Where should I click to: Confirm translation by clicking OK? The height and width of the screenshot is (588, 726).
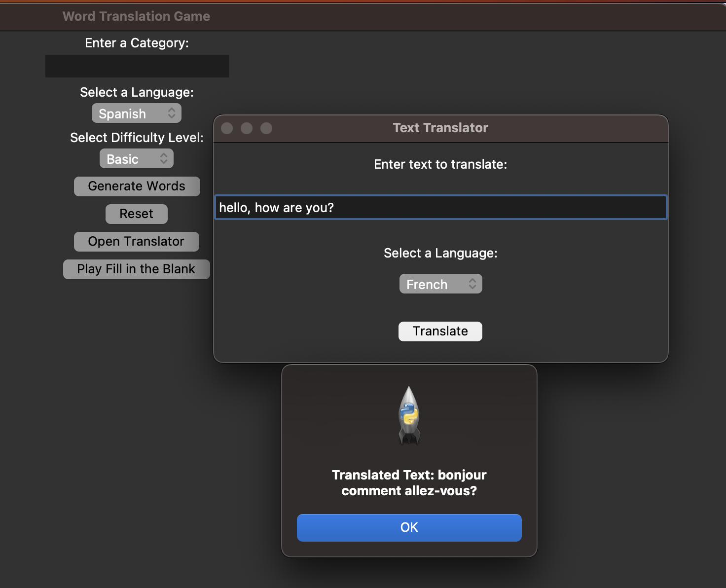click(408, 527)
